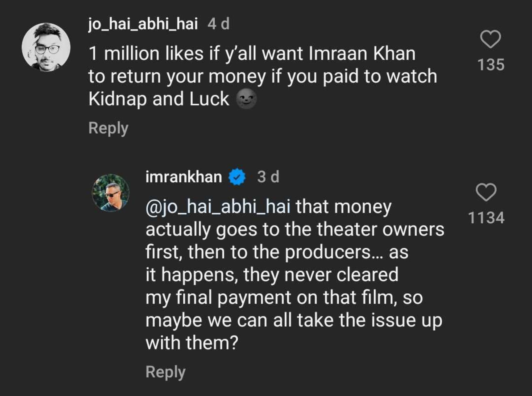The width and height of the screenshot is (532, 396).
Task: Open jo_hai_abhi_hai's profile picture
Action: coord(46,47)
